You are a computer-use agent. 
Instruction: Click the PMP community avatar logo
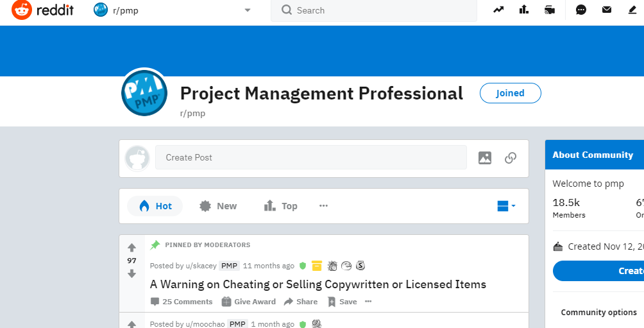(x=144, y=93)
